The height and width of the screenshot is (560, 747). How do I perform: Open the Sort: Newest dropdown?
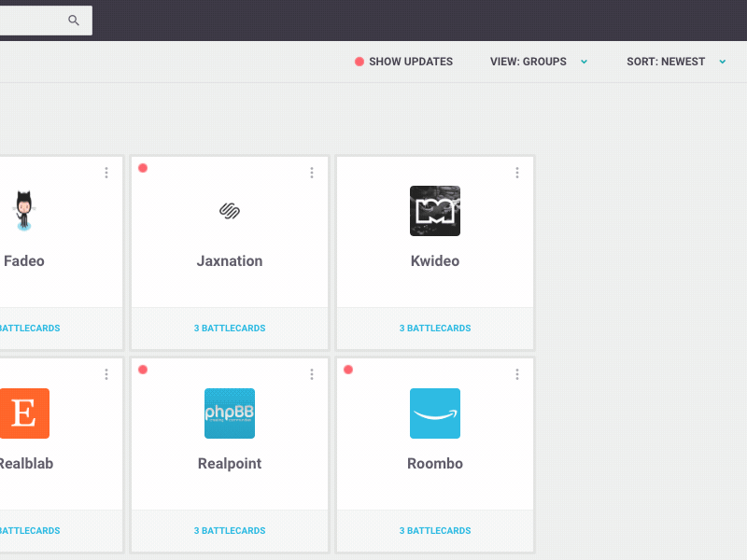tap(676, 62)
